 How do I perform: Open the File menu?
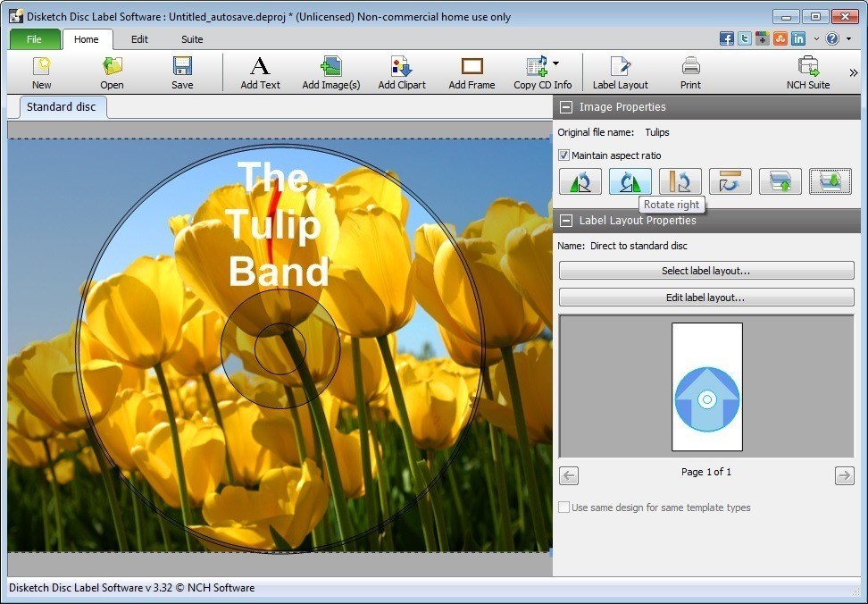[34, 38]
